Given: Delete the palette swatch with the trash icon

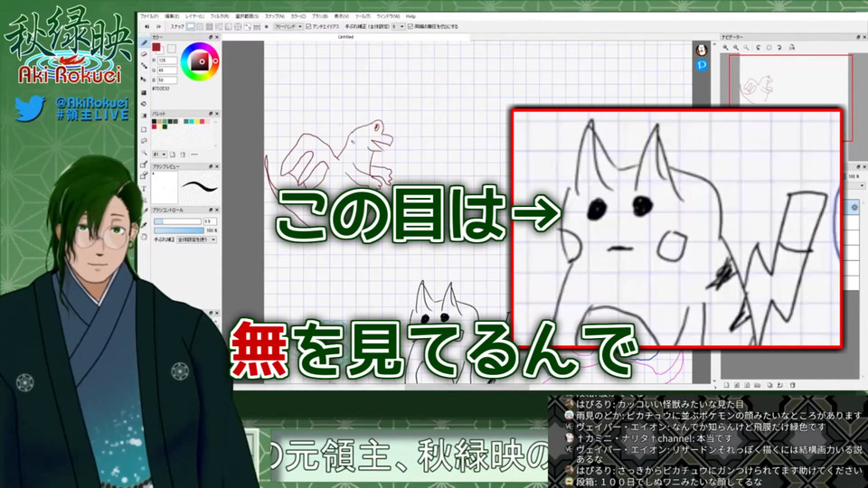Looking at the screenshot, I should coord(182,155).
